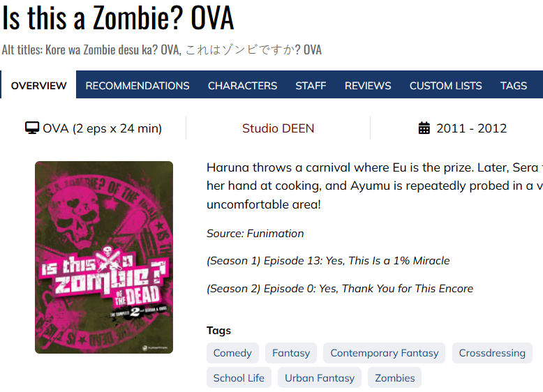This screenshot has height=392, width=543.
Task: Open the Overview tab
Action: pyautogui.click(x=39, y=86)
